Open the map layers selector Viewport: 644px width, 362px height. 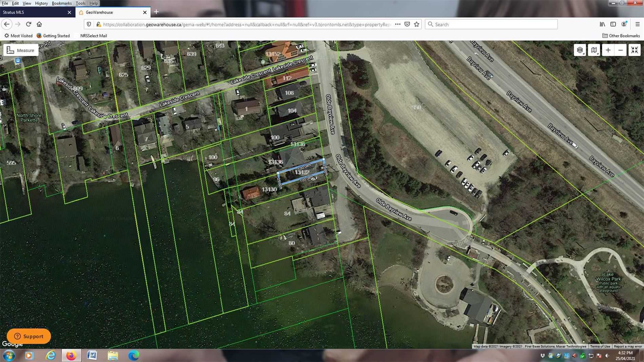580,50
